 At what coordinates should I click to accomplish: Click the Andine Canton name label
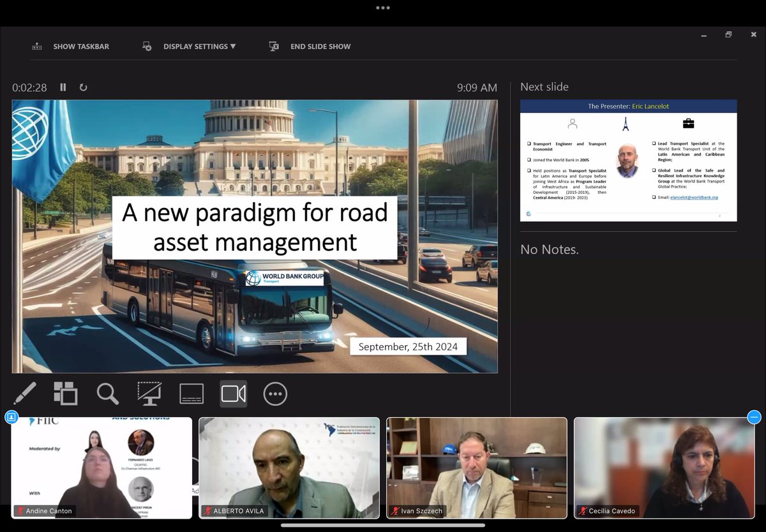pos(49,511)
